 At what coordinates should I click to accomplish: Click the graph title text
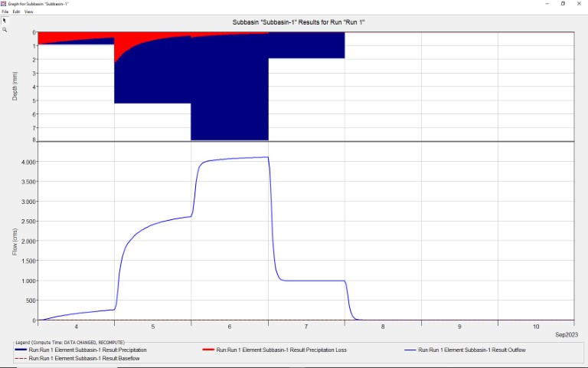[299, 23]
